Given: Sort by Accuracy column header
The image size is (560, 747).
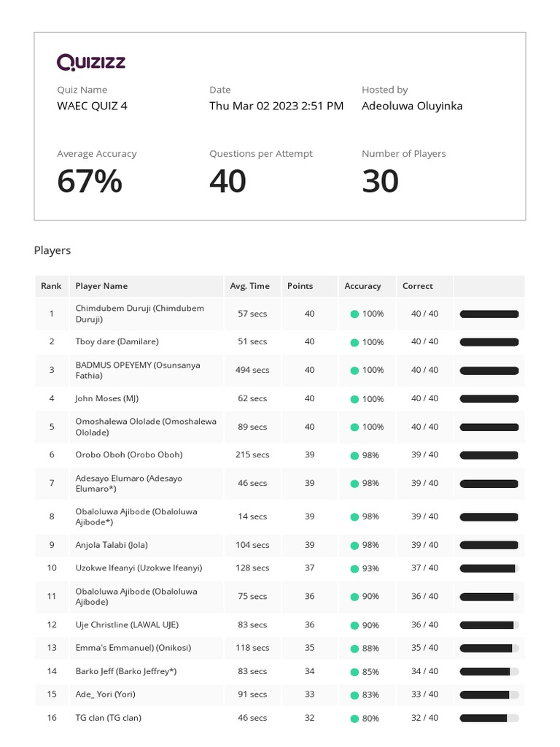Looking at the screenshot, I should (362, 286).
